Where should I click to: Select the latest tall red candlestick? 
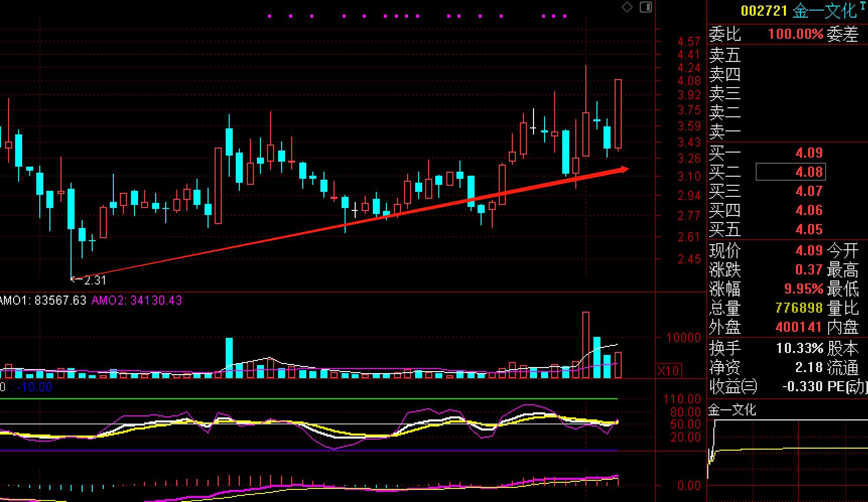pos(618,114)
